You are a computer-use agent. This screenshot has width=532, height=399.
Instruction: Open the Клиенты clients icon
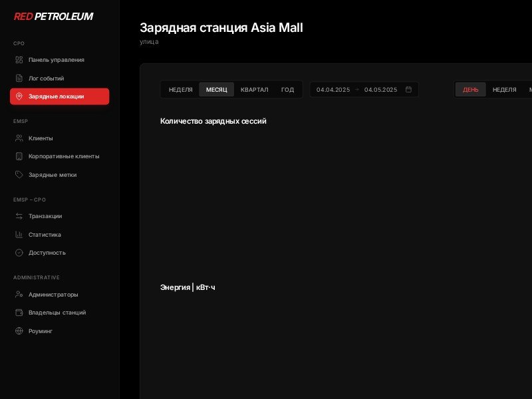pos(19,138)
